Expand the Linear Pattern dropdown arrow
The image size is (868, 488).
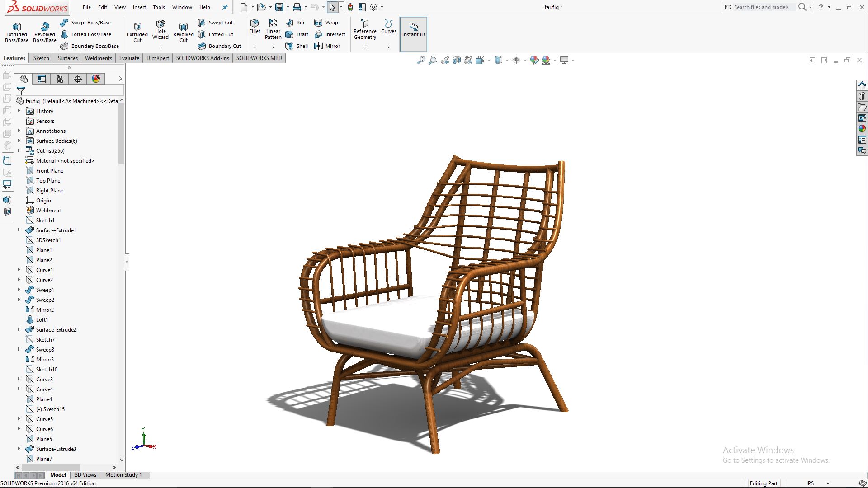pos(273,47)
